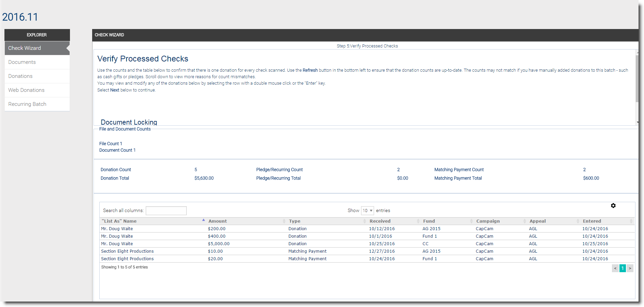Sort table by Type column
The width and height of the screenshot is (644, 307).
(x=327, y=221)
